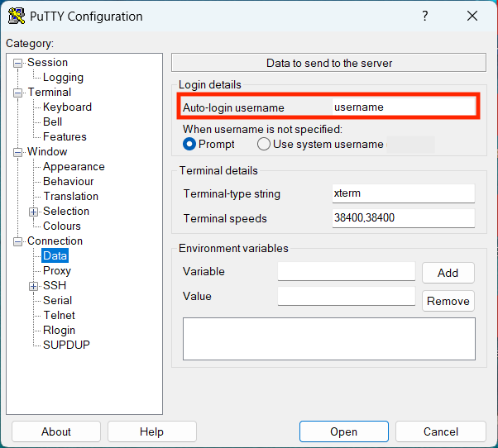The width and height of the screenshot is (498, 448).
Task: Click the Auto-login username field
Action: (x=404, y=107)
